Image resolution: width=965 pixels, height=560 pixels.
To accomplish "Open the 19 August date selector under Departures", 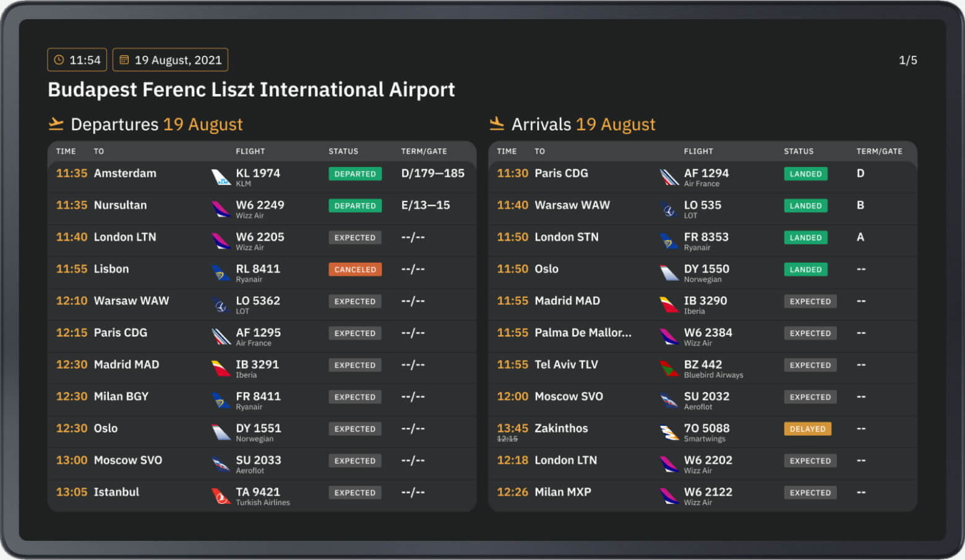I will pyautogui.click(x=203, y=124).
